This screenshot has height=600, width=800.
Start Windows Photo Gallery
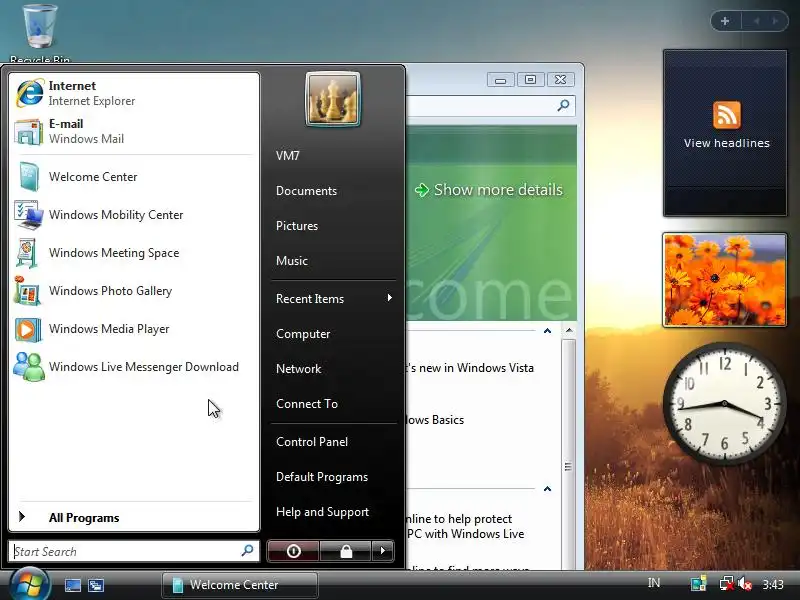[134, 291]
